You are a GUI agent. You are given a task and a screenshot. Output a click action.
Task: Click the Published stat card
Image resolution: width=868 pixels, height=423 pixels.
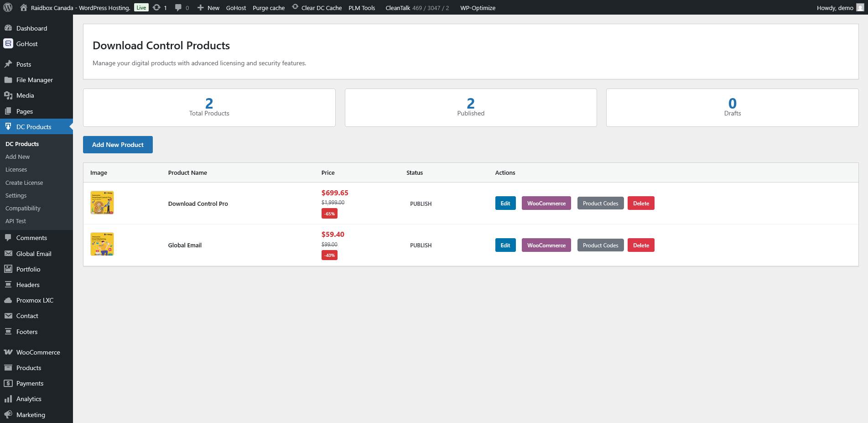pos(471,108)
